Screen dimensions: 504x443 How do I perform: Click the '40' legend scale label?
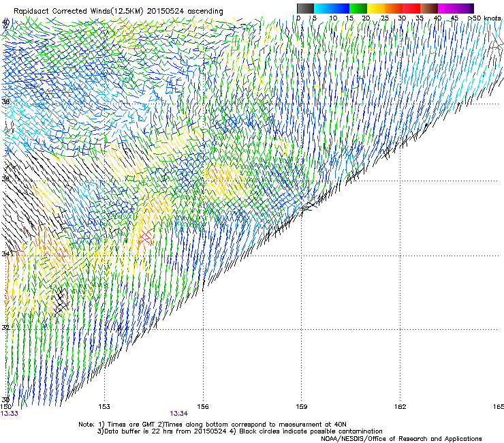pyautogui.click(x=437, y=18)
